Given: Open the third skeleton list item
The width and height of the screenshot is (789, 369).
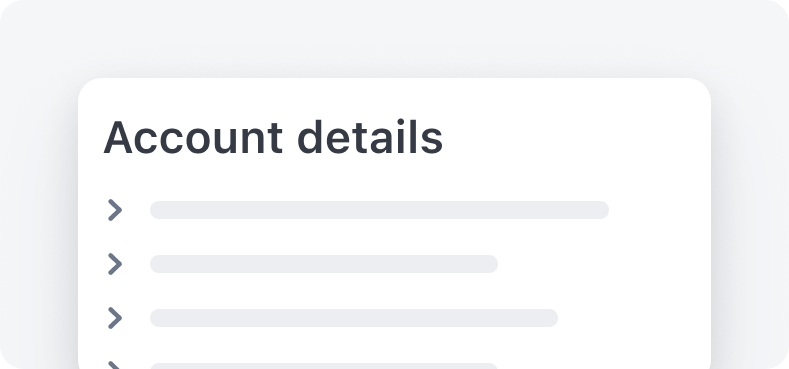Looking at the screenshot, I should click(x=332, y=318).
